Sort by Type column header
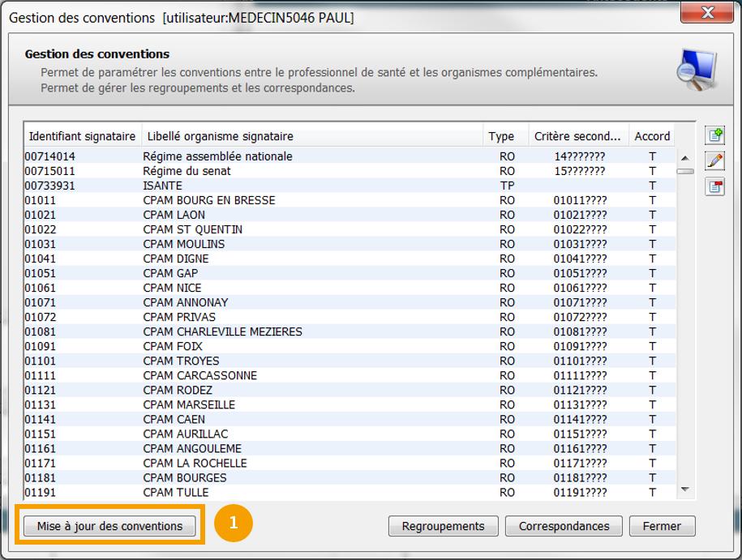Viewport: 742px width, 560px height. click(x=506, y=136)
